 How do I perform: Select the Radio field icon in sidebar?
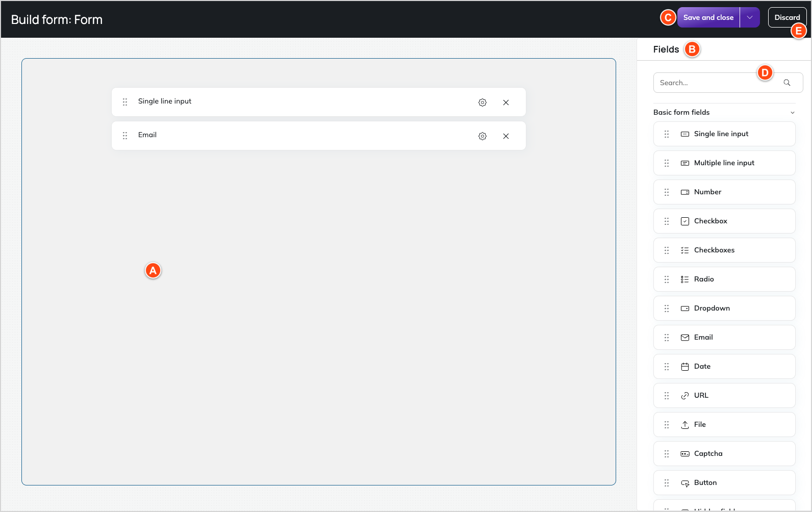coord(685,279)
